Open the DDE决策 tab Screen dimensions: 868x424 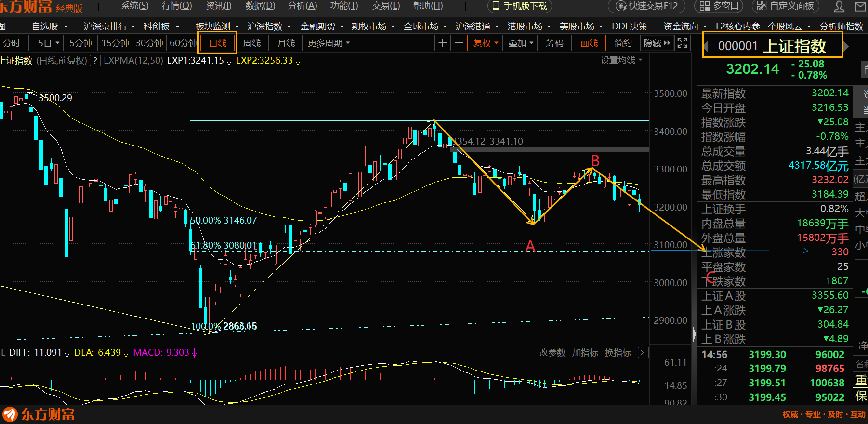click(x=629, y=26)
